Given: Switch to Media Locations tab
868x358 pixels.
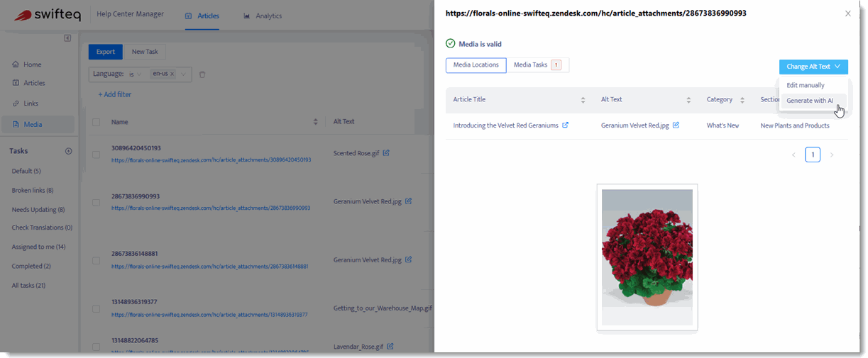Looking at the screenshot, I should coord(476,65).
